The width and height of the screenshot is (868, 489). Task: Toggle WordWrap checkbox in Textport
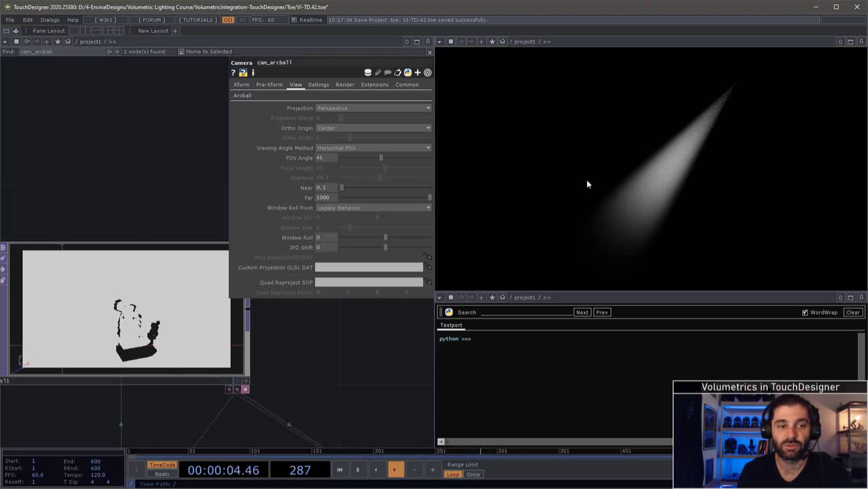(x=805, y=312)
